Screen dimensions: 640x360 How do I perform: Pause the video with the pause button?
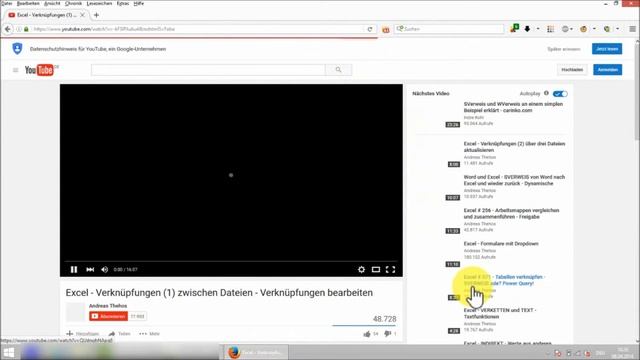74,269
